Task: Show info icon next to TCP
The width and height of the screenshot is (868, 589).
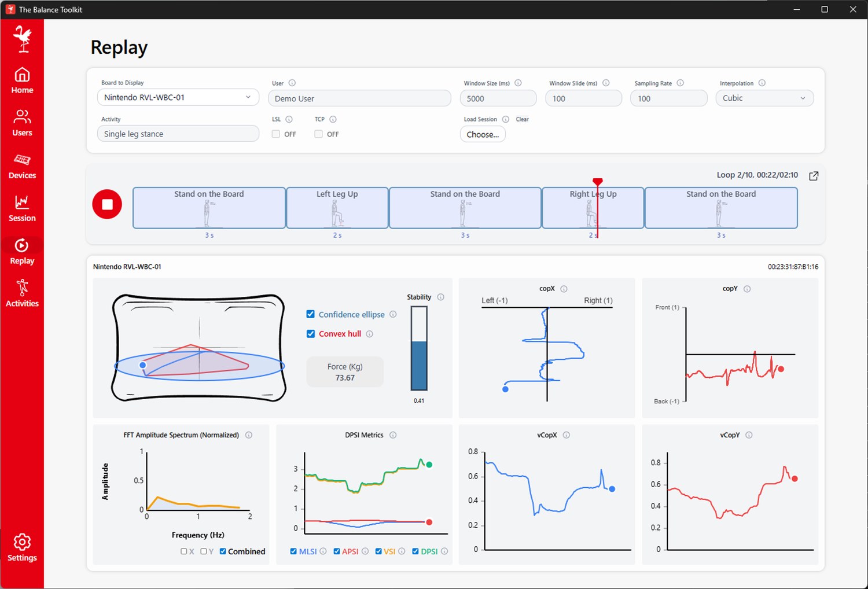Action: tap(333, 119)
